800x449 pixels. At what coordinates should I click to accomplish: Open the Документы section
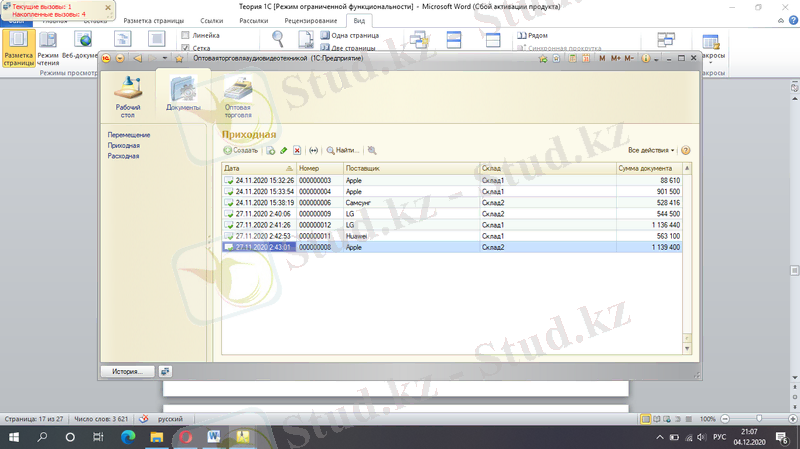point(183,93)
